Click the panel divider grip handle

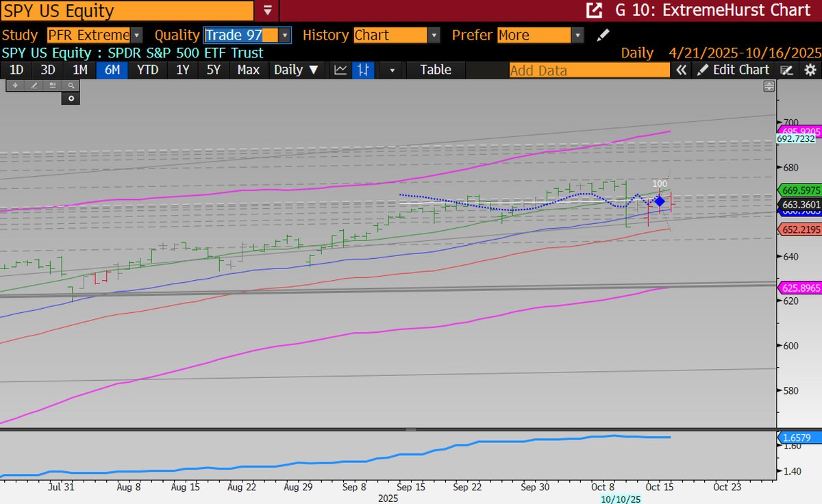point(411,429)
